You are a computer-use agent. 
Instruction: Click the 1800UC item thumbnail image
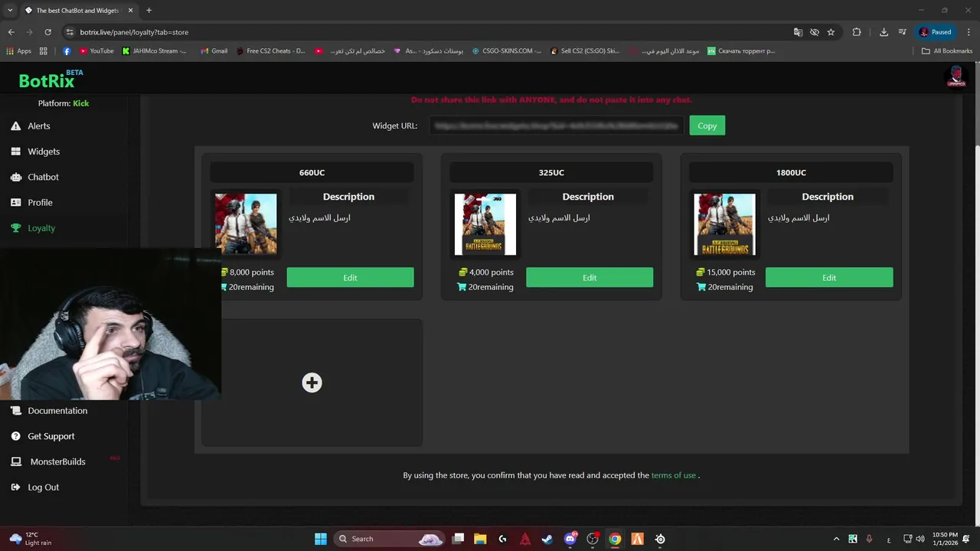pyautogui.click(x=724, y=224)
